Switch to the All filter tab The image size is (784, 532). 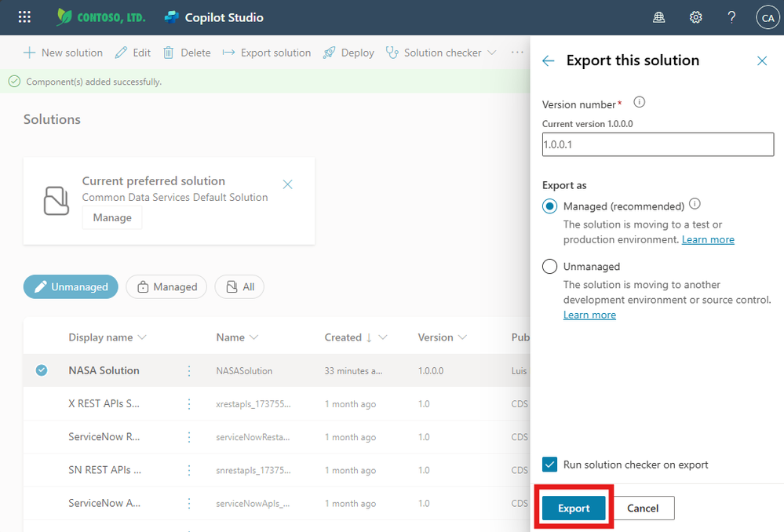[239, 287]
